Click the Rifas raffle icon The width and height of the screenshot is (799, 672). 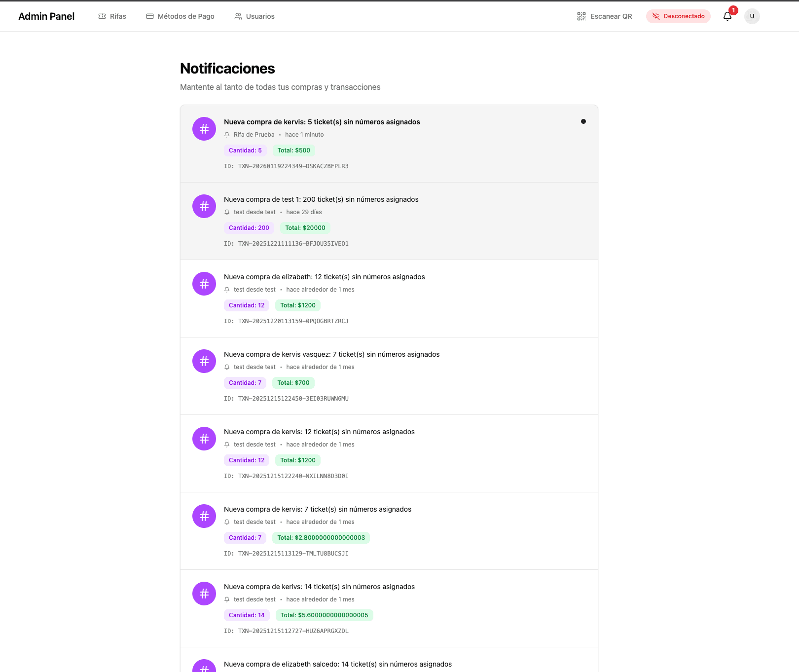102,16
